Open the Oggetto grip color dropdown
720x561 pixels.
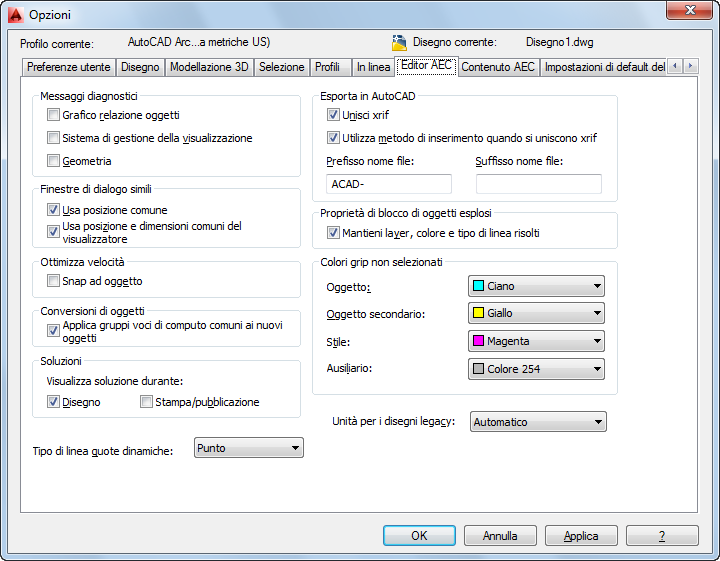(x=536, y=286)
